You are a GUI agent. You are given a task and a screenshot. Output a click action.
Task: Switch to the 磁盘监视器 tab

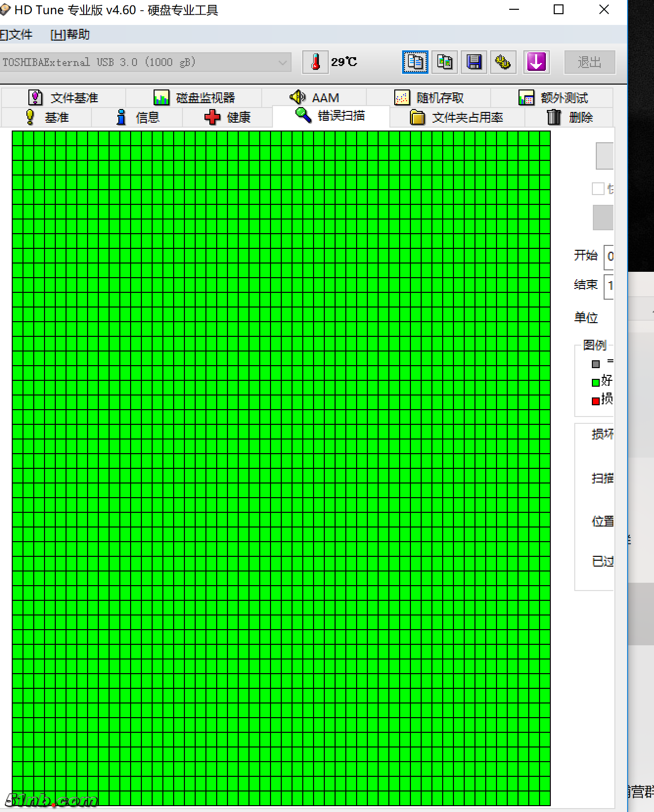point(194,98)
